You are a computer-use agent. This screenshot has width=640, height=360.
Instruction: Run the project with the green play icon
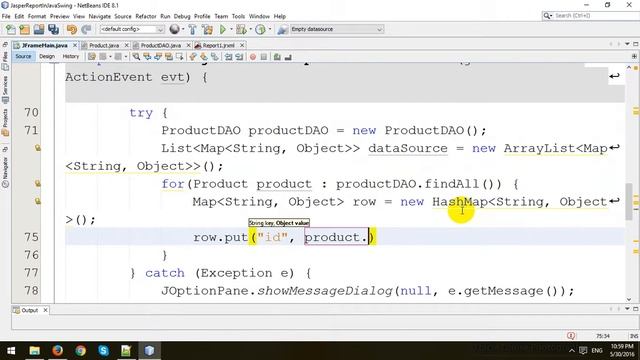pyautogui.click(x=223, y=29)
